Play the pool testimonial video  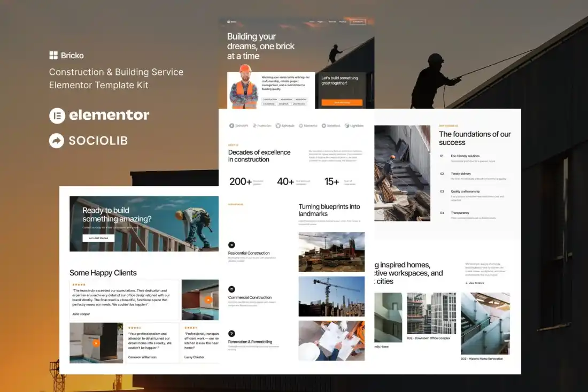[208, 300]
